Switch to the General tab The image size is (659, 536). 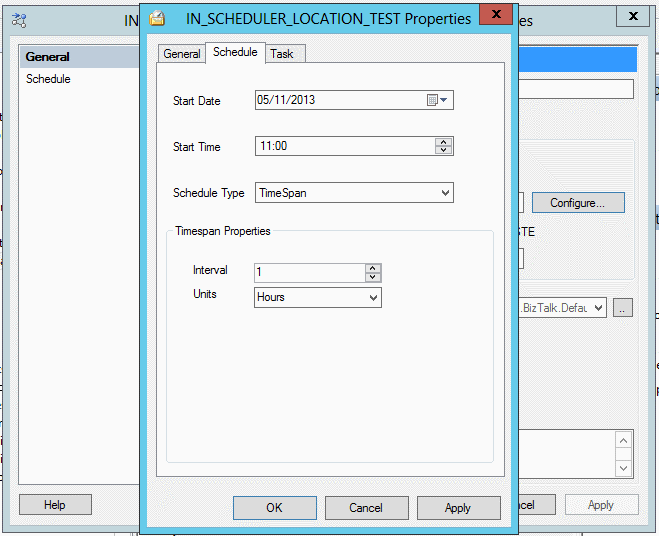(182, 54)
